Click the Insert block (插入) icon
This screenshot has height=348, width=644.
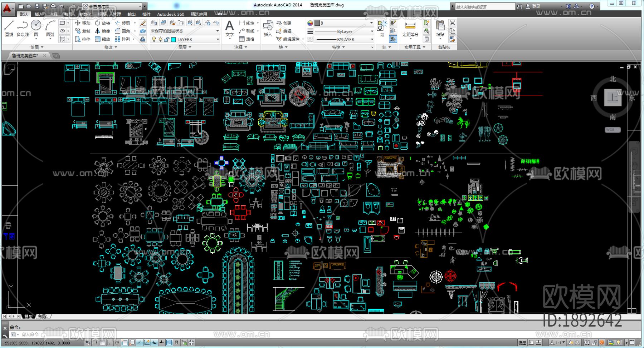click(x=268, y=28)
